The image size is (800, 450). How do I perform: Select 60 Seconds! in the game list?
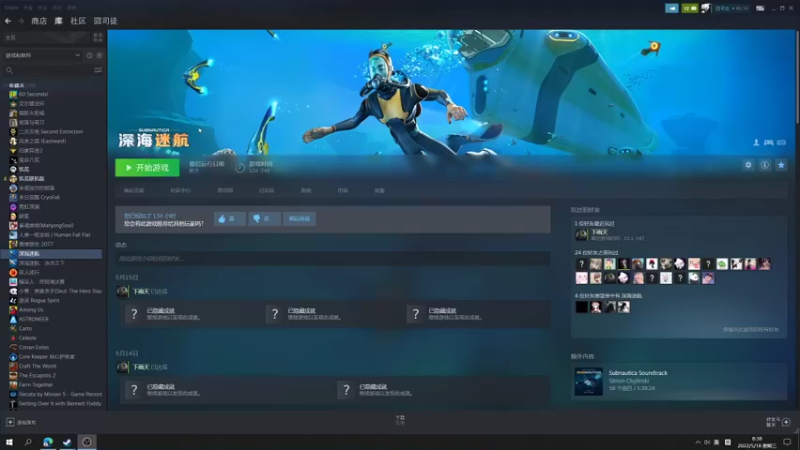pos(33,94)
